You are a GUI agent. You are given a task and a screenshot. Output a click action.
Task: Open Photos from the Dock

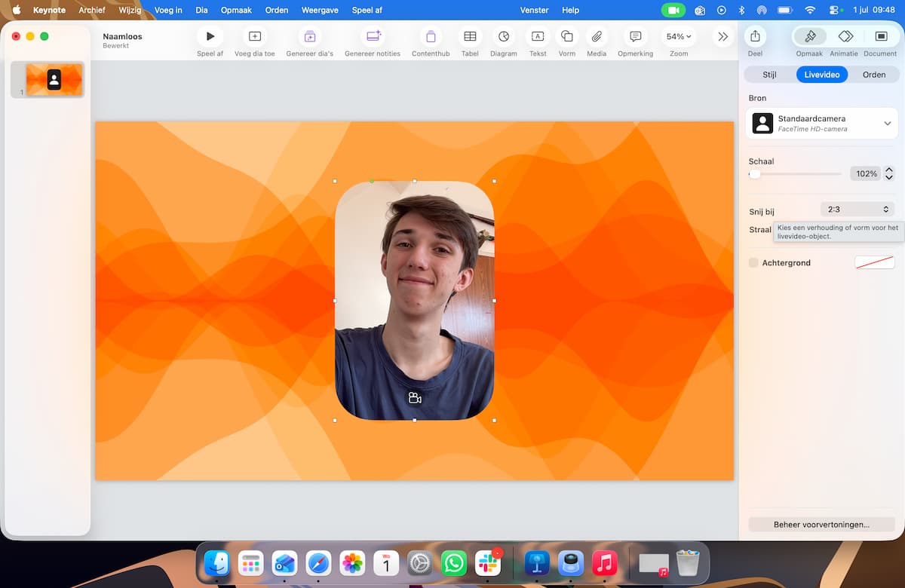point(353,563)
